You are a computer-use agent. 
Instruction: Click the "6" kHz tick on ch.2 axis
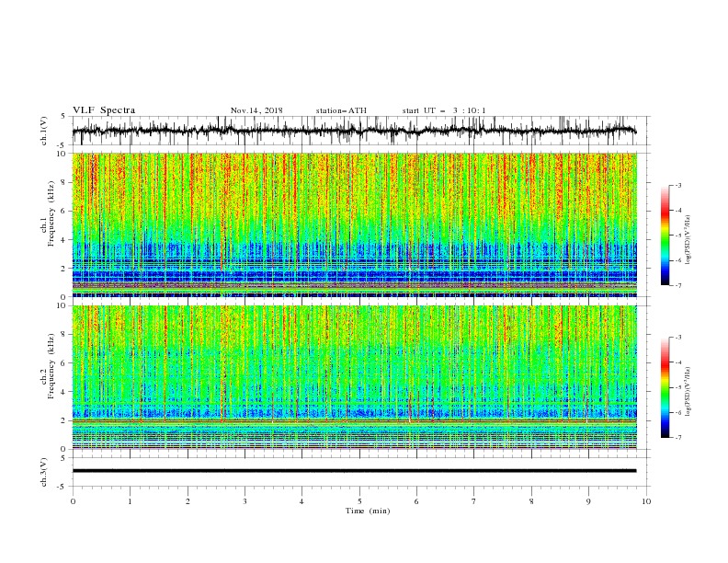click(x=65, y=362)
